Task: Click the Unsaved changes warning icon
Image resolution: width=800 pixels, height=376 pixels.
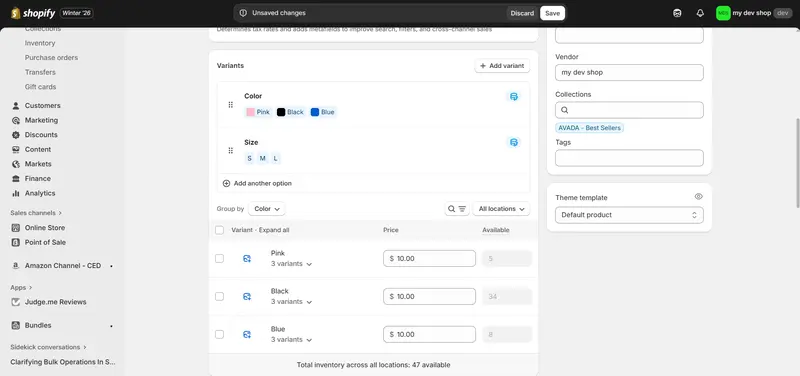Action: tap(243, 13)
